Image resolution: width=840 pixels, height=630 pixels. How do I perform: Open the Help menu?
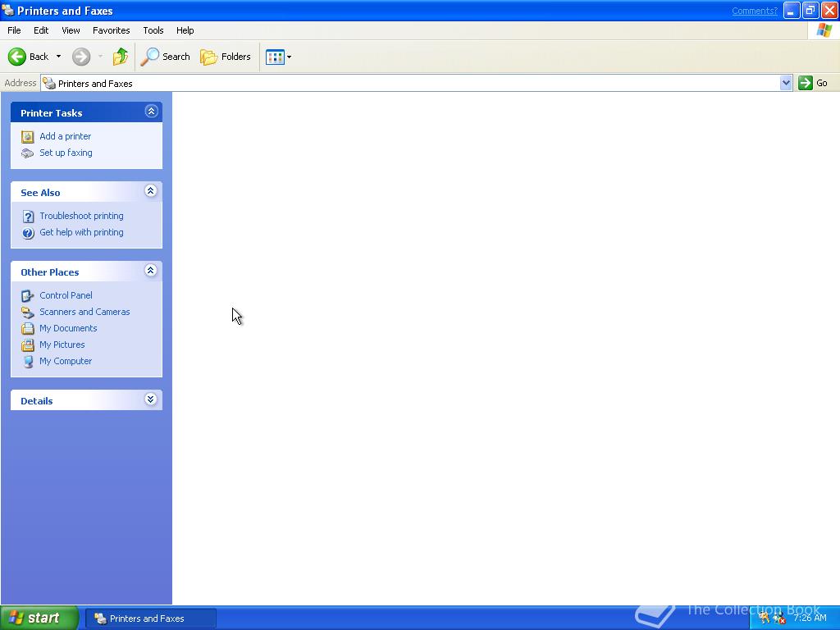point(185,30)
